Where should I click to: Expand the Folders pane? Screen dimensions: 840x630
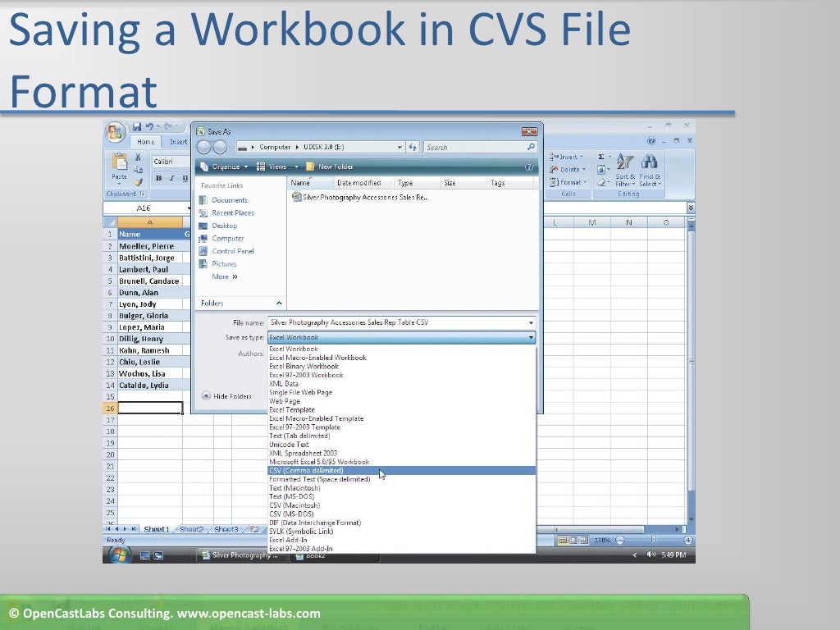click(x=240, y=304)
